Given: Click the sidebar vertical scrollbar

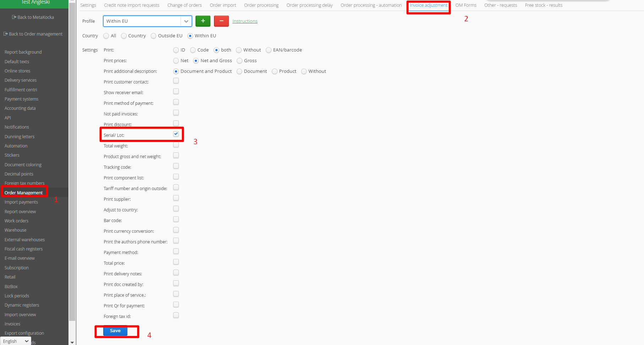Looking at the screenshot, I should point(72,162).
